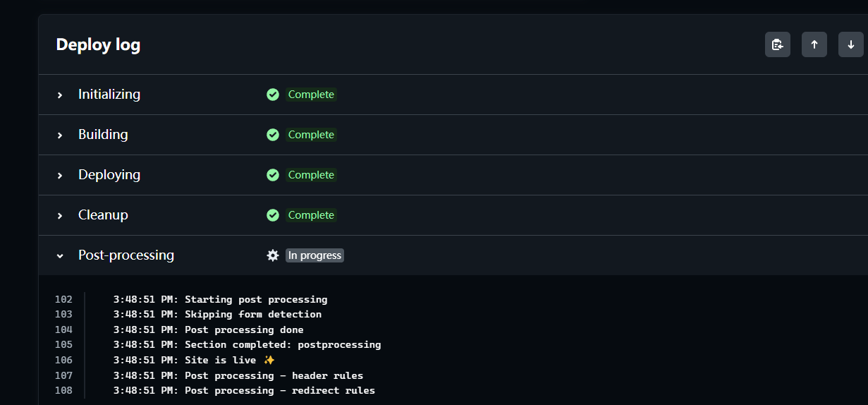The width and height of the screenshot is (868, 405).
Task: Jump to bottom of log using down arrow
Action: click(x=851, y=44)
